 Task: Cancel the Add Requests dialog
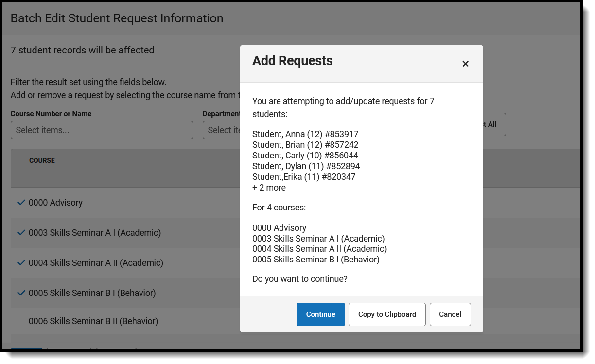click(450, 314)
